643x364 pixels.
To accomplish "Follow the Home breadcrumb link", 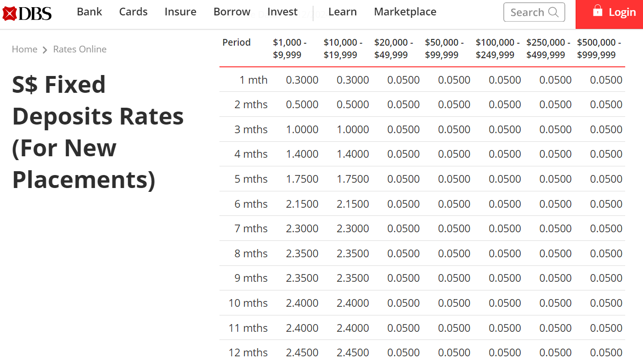I will [x=25, y=49].
